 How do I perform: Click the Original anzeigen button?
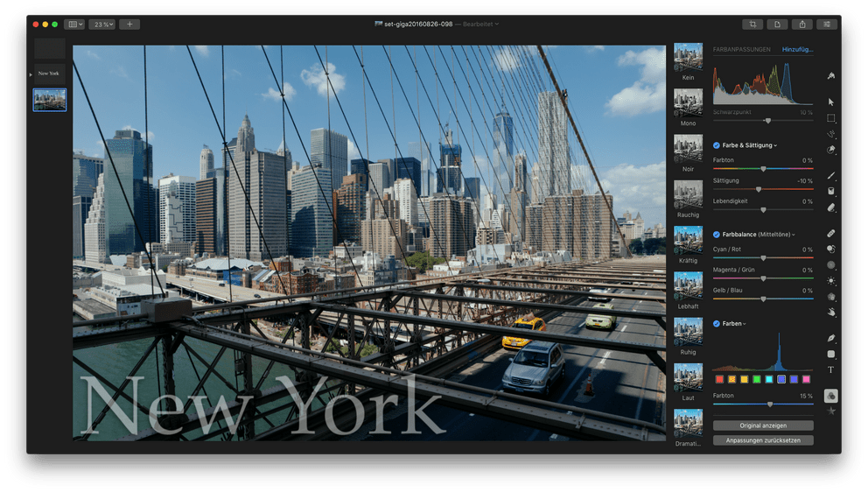click(763, 425)
